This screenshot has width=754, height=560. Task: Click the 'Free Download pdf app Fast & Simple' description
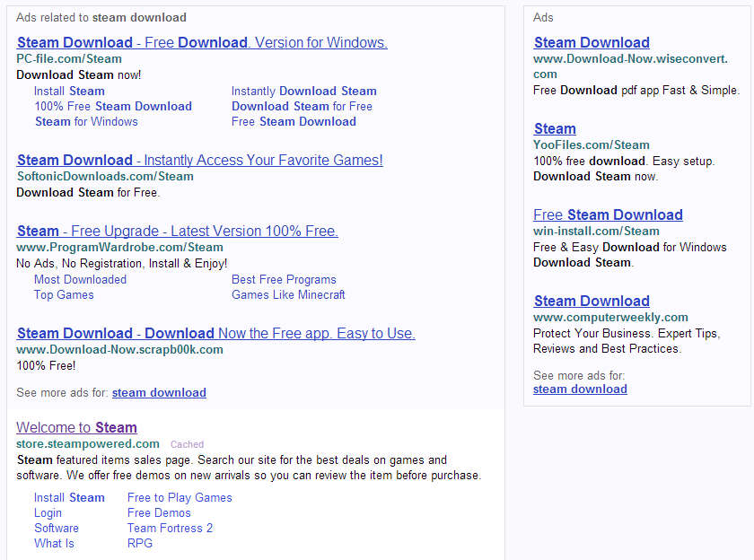(x=636, y=91)
